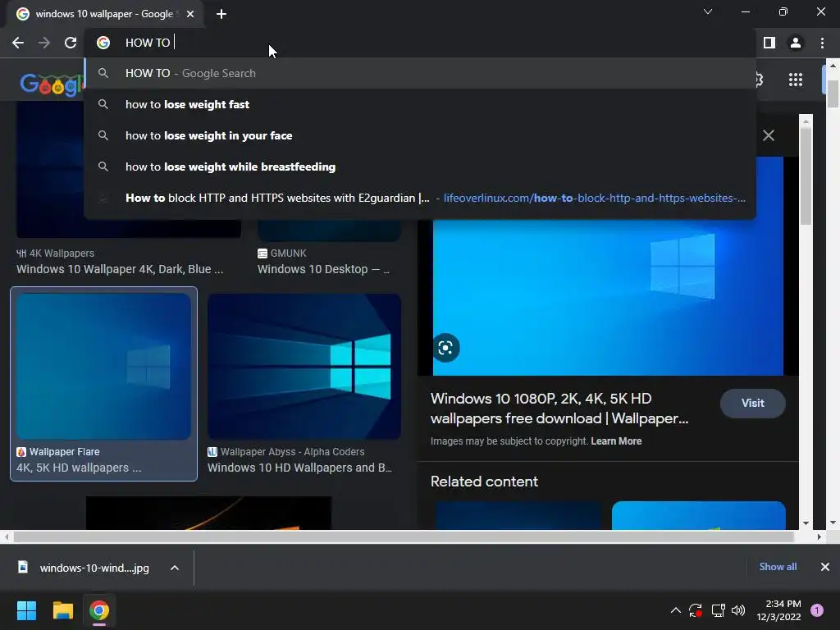Toggle the Chrome side panel icon

click(769, 43)
